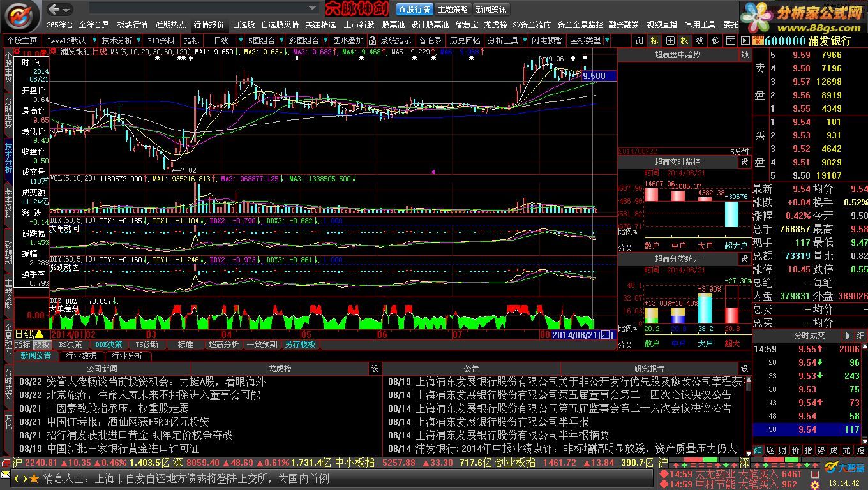Expand the 坐标类型 dropdown arrow
Screen dimensions: 868x490
pyautogui.click(x=606, y=40)
